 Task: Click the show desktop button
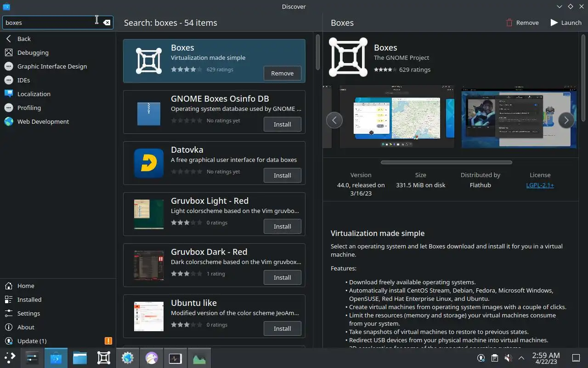(576, 358)
